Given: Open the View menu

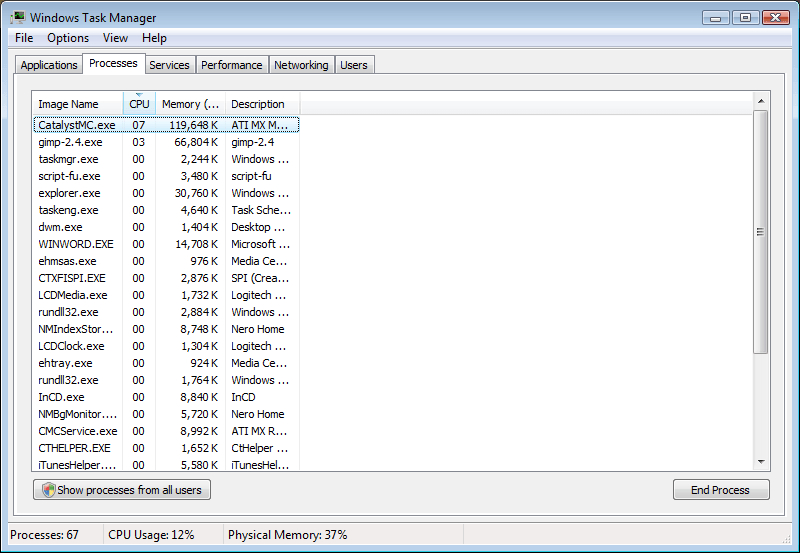Looking at the screenshot, I should click(115, 38).
